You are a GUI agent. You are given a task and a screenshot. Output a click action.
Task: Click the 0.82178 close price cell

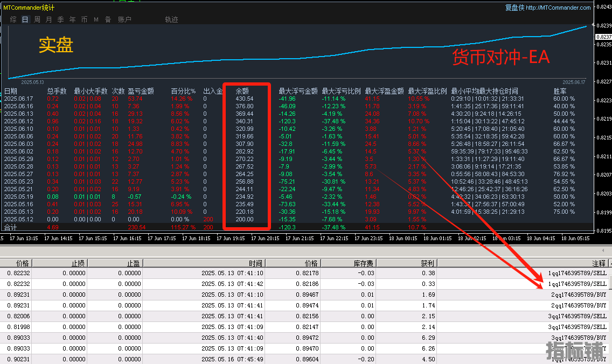point(307,273)
